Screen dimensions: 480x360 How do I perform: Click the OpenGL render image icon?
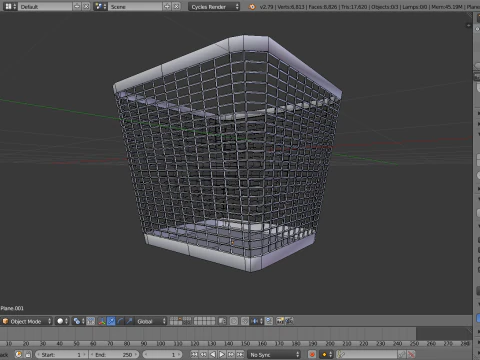point(280,321)
